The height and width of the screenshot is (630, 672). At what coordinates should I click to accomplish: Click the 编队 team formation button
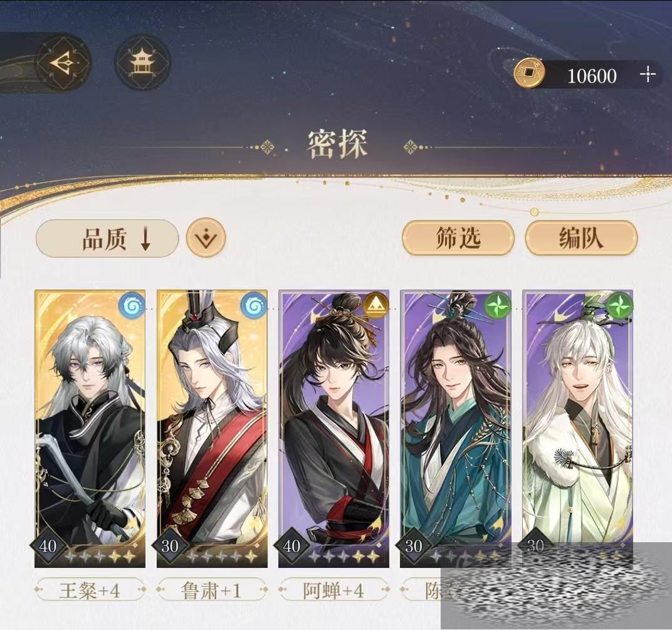tap(581, 238)
